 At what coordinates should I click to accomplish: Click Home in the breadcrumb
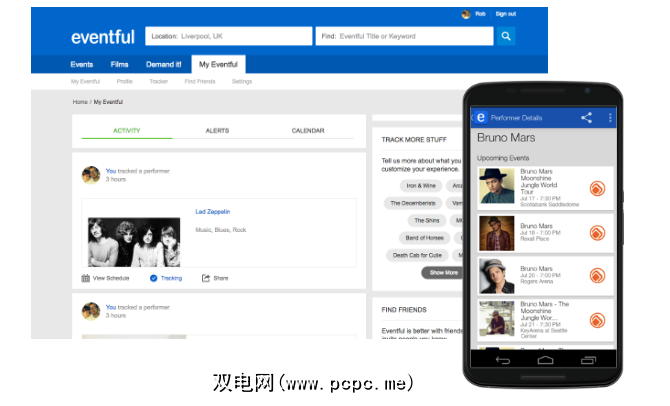point(80,102)
